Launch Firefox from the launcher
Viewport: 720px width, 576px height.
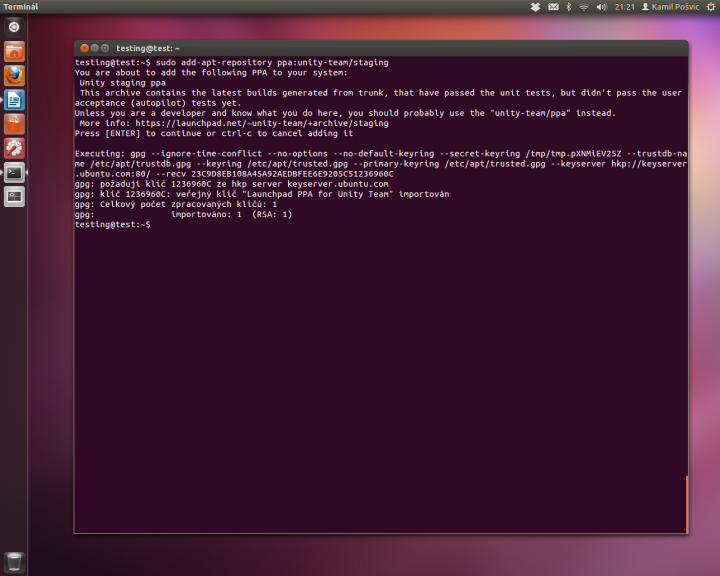pos(14,76)
